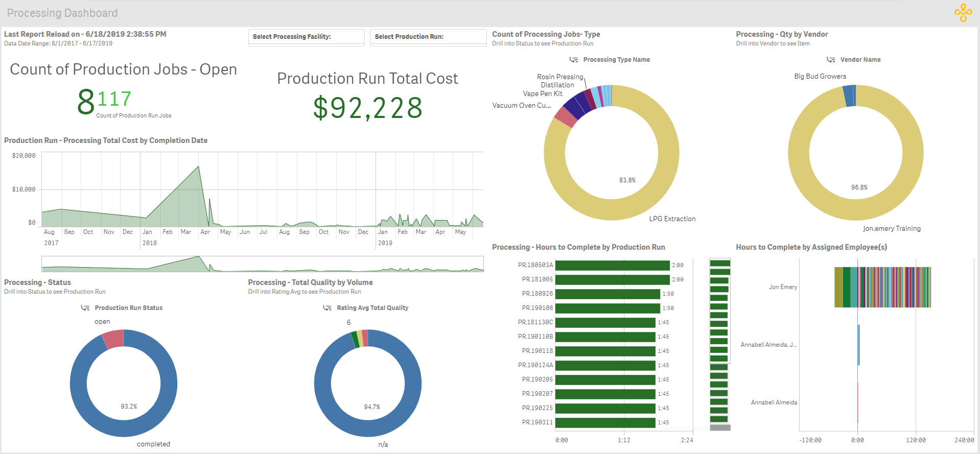Open the Select Production Run filter
The image size is (980, 454).
tap(428, 37)
